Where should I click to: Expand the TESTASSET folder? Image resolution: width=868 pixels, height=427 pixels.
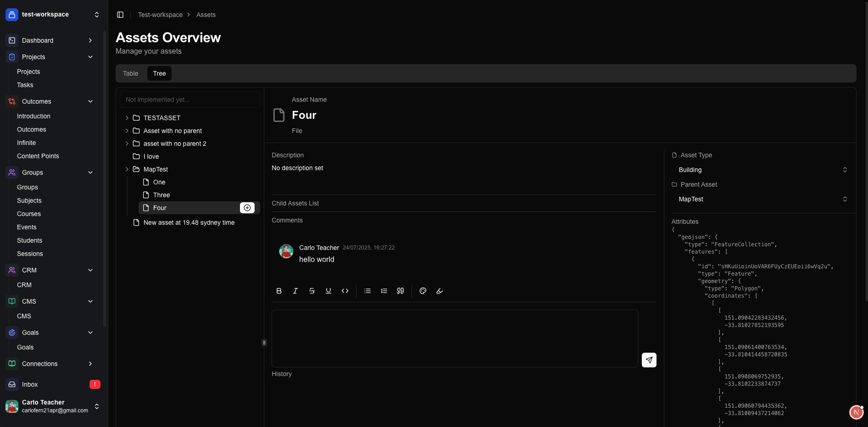coord(127,118)
